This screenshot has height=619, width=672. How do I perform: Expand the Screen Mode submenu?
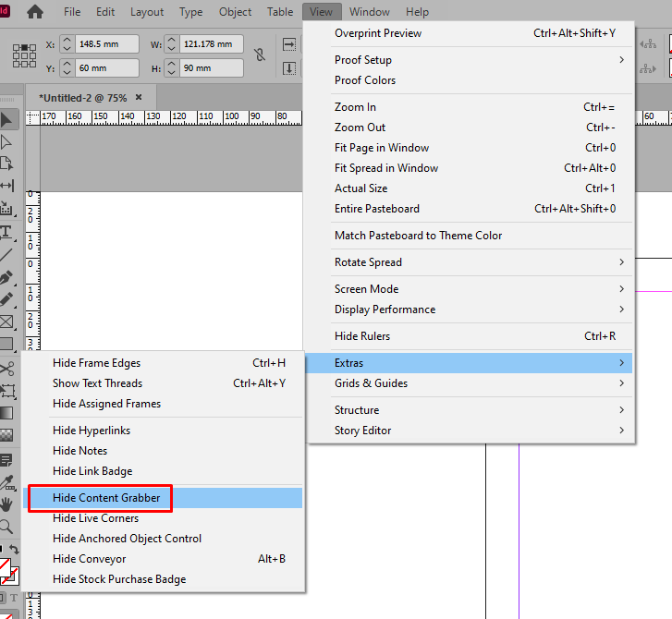point(470,289)
